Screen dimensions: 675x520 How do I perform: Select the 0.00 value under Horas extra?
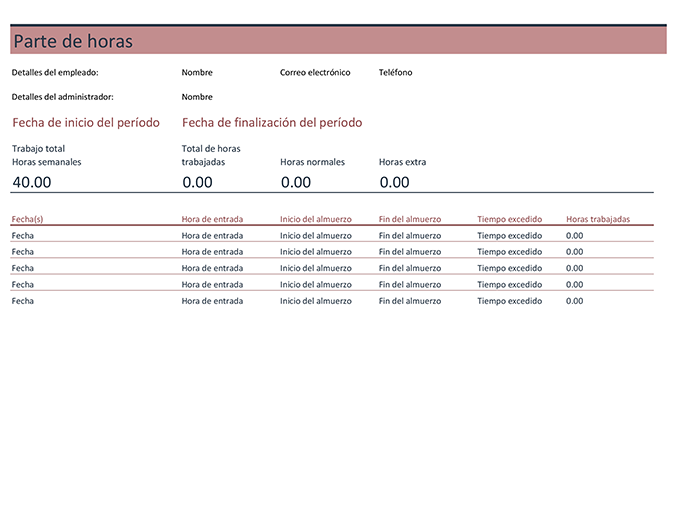click(x=395, y=182)
